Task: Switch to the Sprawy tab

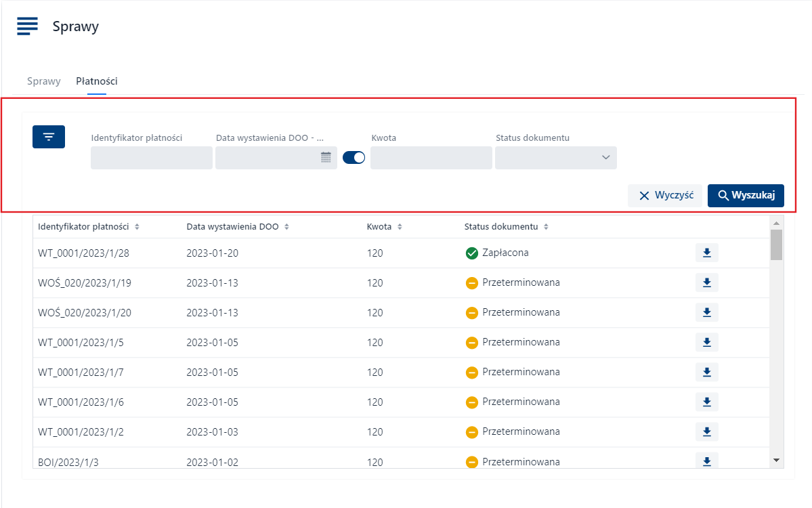Action: coord(44,81)
